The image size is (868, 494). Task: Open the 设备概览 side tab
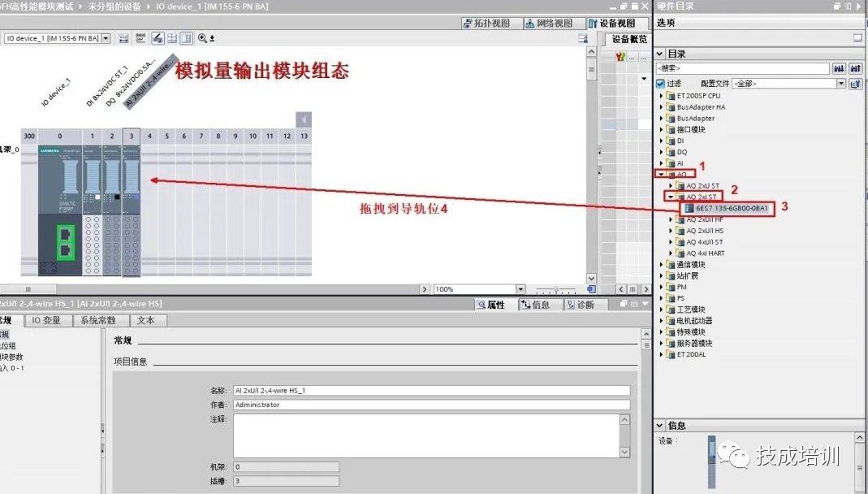pos(629,39)
